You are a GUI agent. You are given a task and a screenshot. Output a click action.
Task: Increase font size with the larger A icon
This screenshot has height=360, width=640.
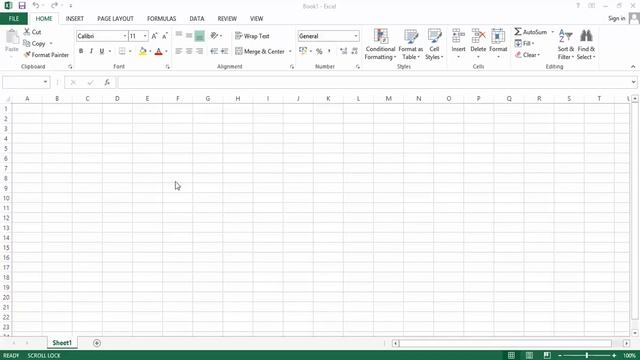(154, 36)
